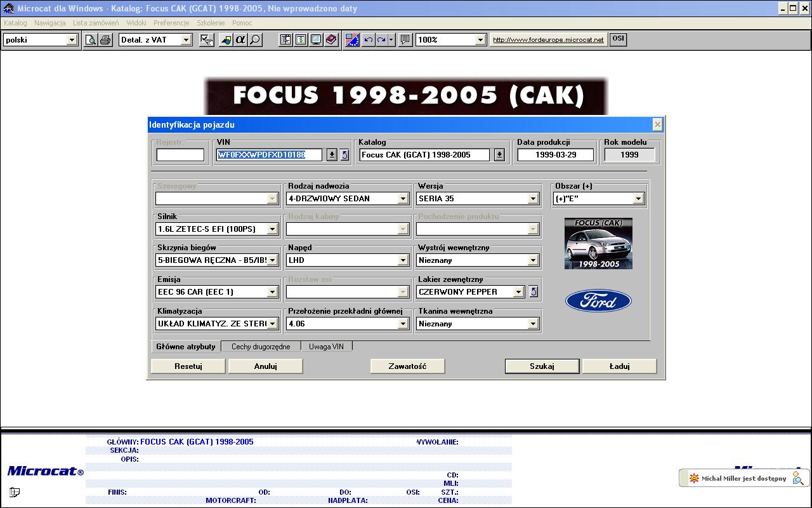Click the print preview toolbar icon
Viewport: 812px width, 508px height.
tap(91, 40)
